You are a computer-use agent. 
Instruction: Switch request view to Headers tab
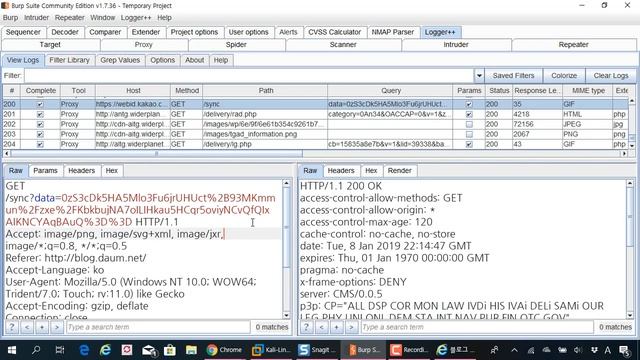coord(81,171)
